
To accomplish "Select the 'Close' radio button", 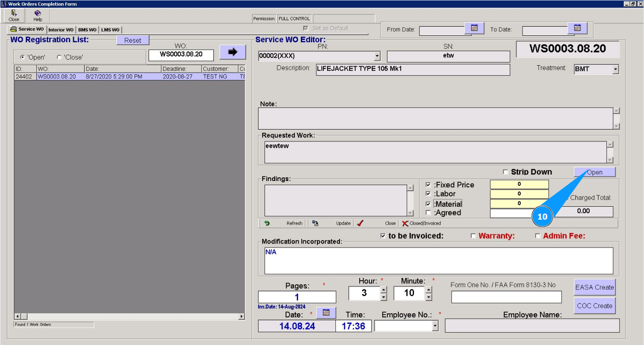I will [59, 57].
